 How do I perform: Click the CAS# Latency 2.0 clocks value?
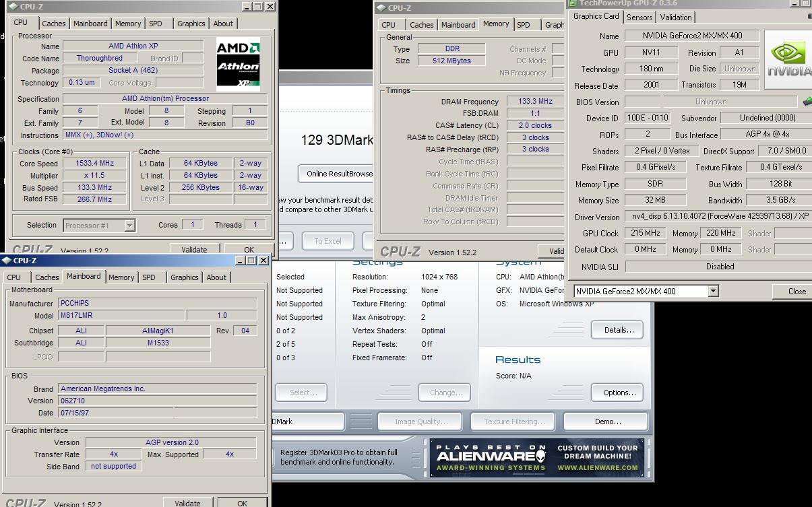pos(535,125)
